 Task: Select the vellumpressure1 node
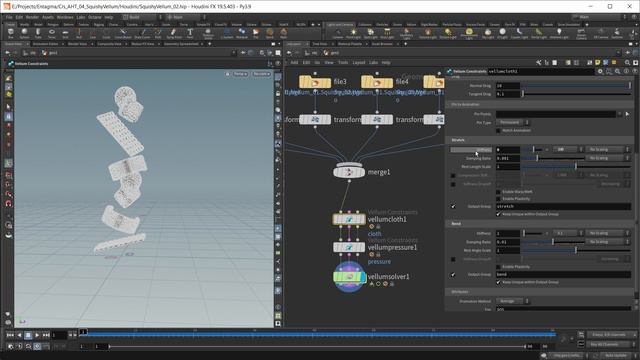[349, 247]
